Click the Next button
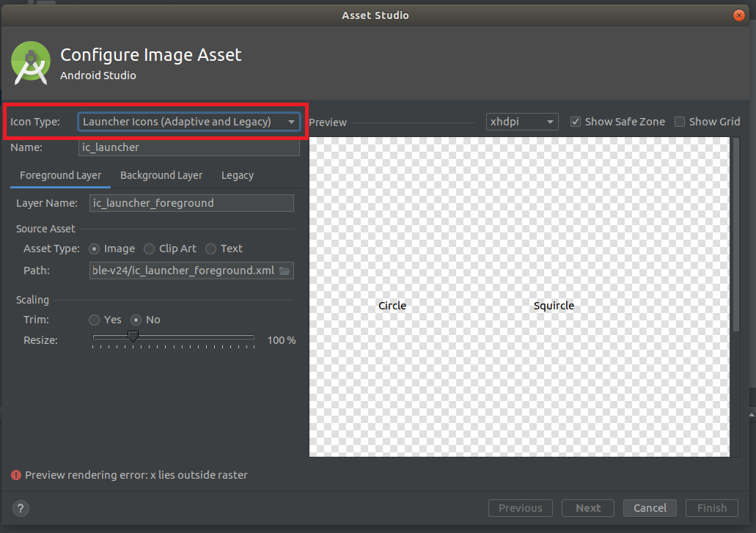 coord(587,508)
